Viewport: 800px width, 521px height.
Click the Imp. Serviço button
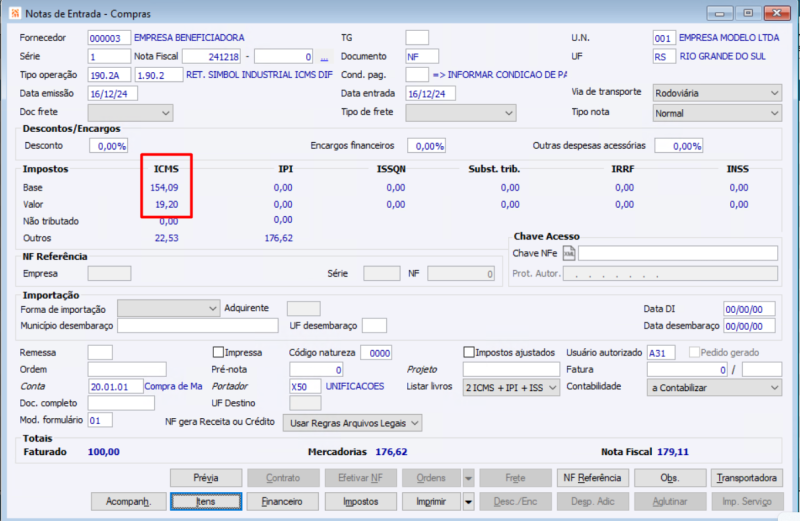[747, 502]
